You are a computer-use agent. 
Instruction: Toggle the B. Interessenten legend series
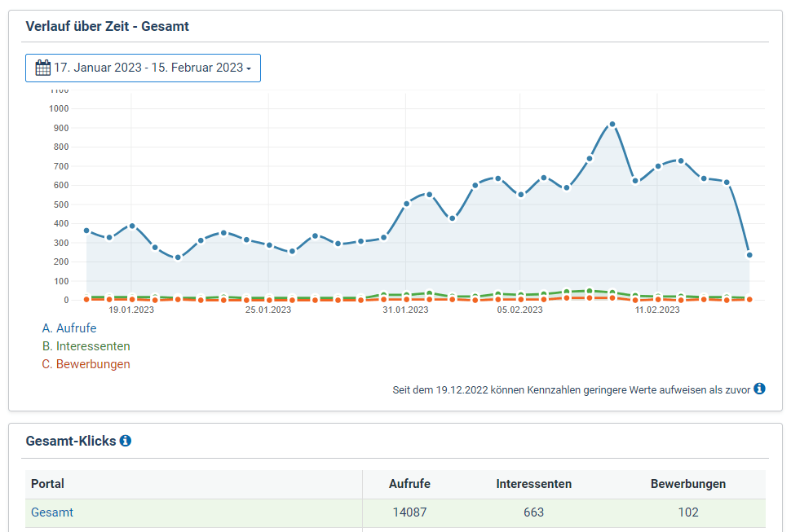tap(86, 346)
